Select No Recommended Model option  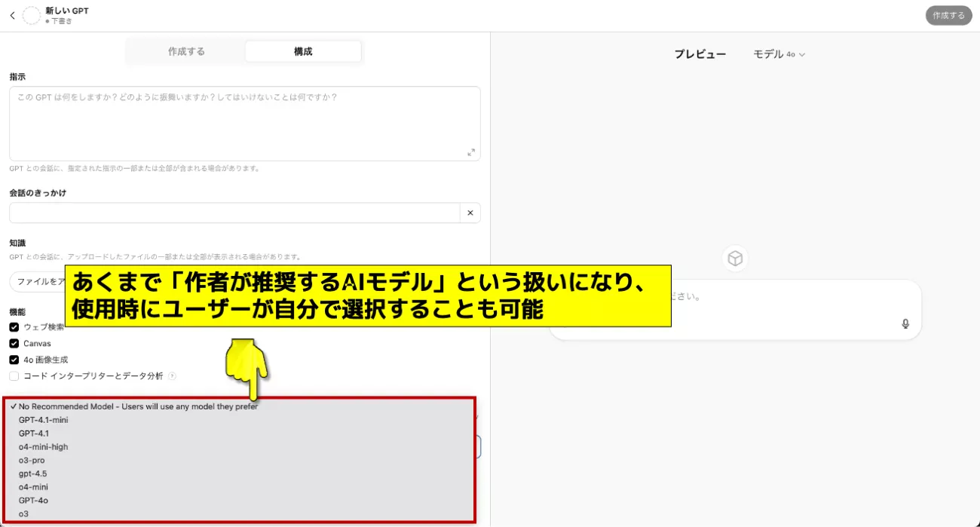point(240,407)
